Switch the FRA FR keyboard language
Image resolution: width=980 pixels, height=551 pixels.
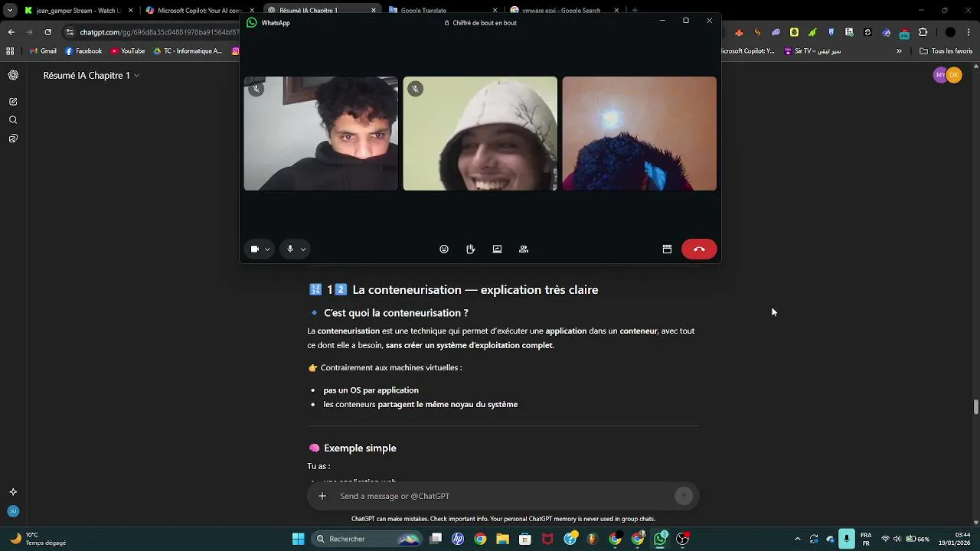(866, 539)
